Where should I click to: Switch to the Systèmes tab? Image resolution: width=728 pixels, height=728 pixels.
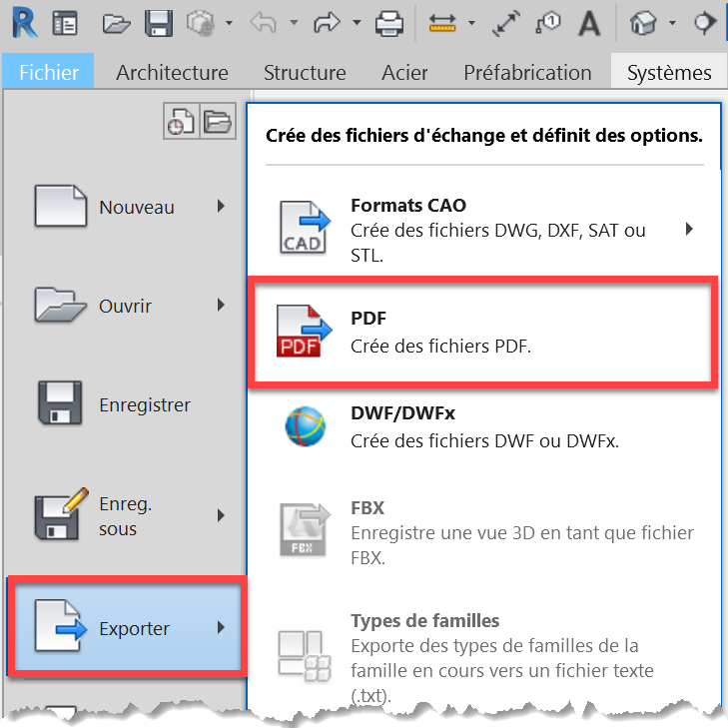point(669,73)
